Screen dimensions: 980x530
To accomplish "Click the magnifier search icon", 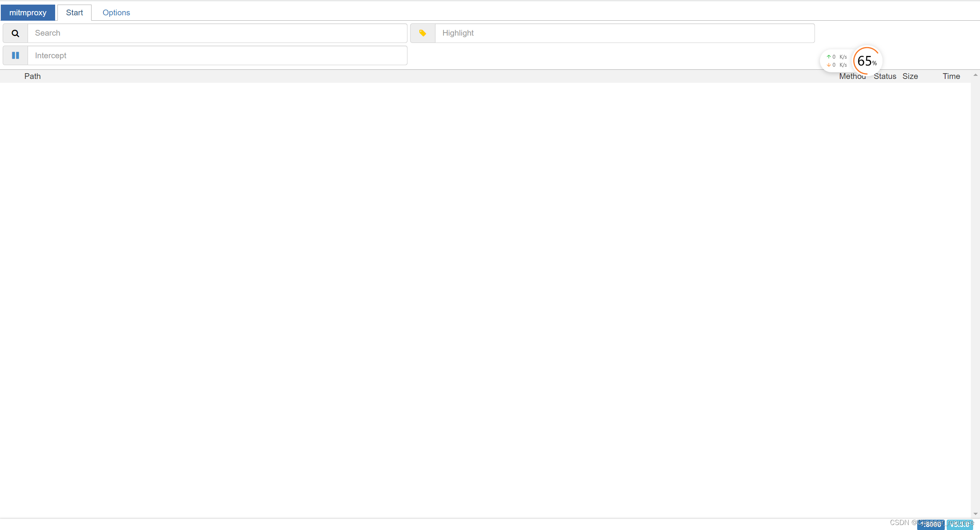I will pyautogui.click(x=15, y=33).
